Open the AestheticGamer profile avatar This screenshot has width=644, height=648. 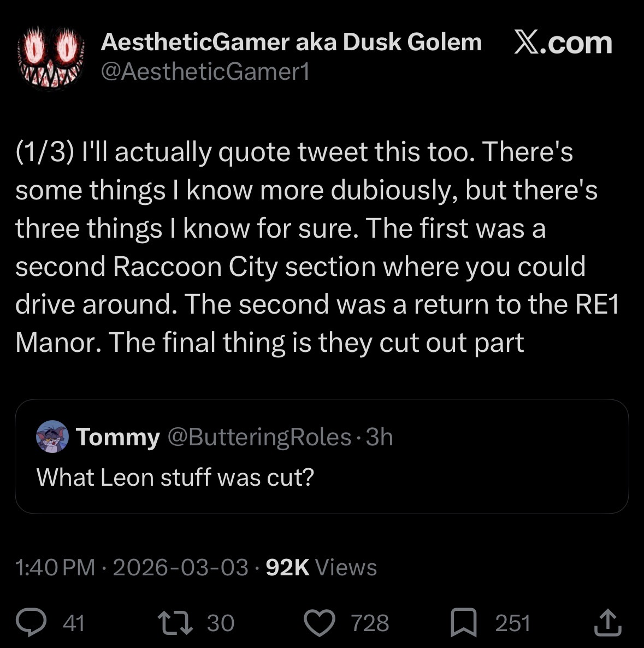(51, 58)
